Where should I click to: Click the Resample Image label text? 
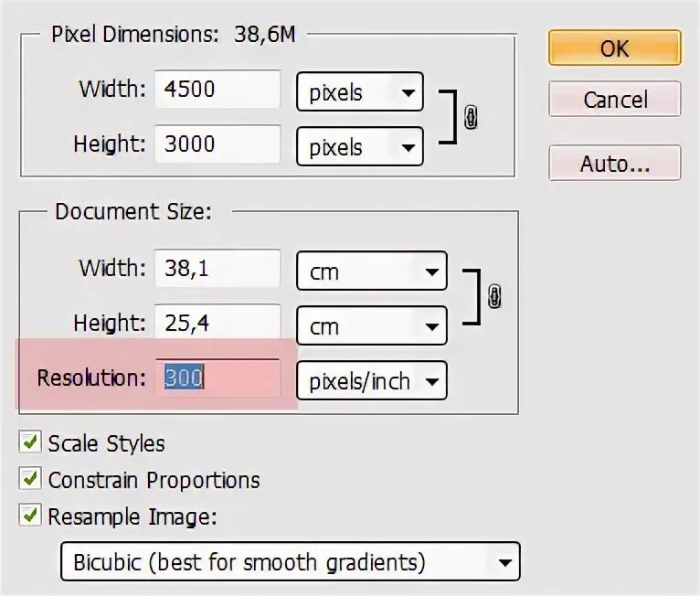(x=133, y=516)
